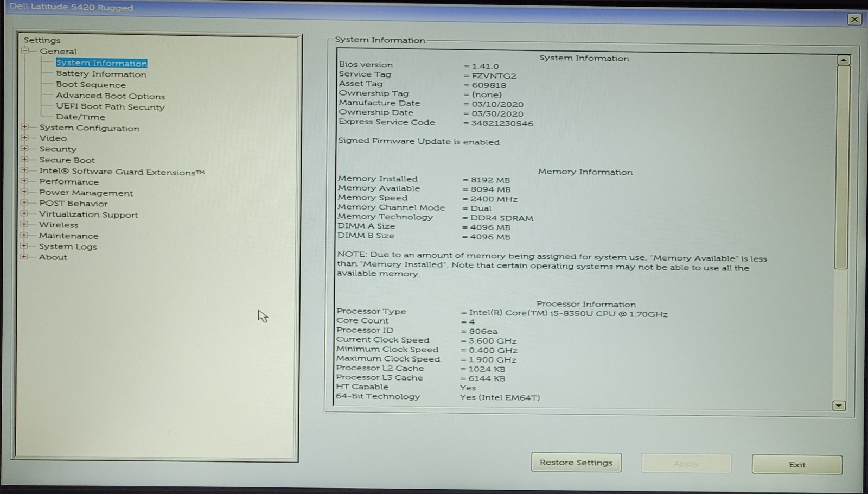This screenshot has height=494, width=868.
Task: Click the scroll down arrow
Action: click(839, 406)
